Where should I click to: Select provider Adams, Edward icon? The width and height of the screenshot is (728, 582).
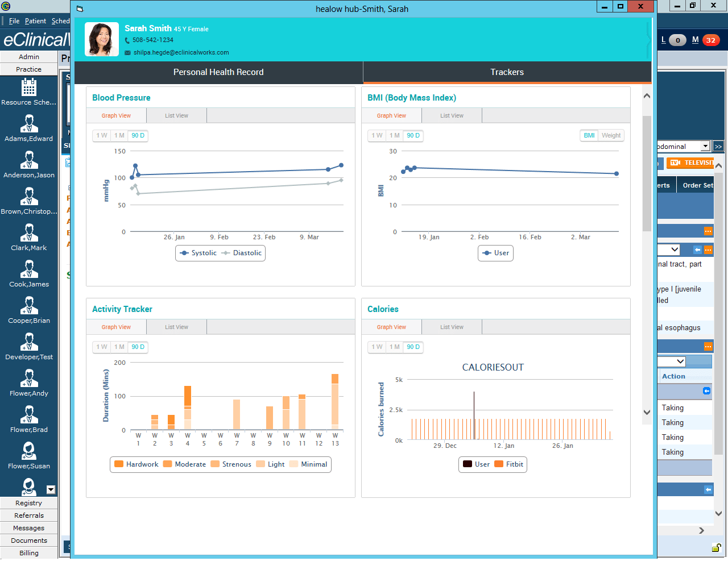(28, 124)
